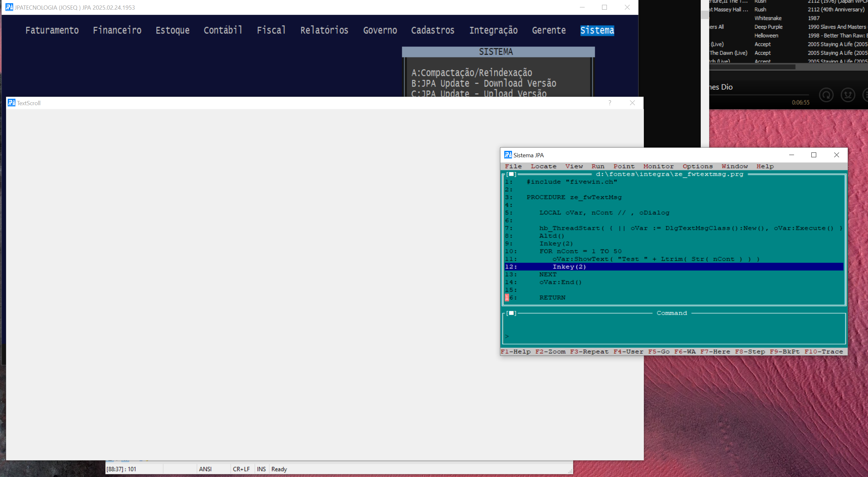The height and width of the screenshot is (477, 868).
Task: Click F8-Step in debugger function bar
Action: (750, 352)
